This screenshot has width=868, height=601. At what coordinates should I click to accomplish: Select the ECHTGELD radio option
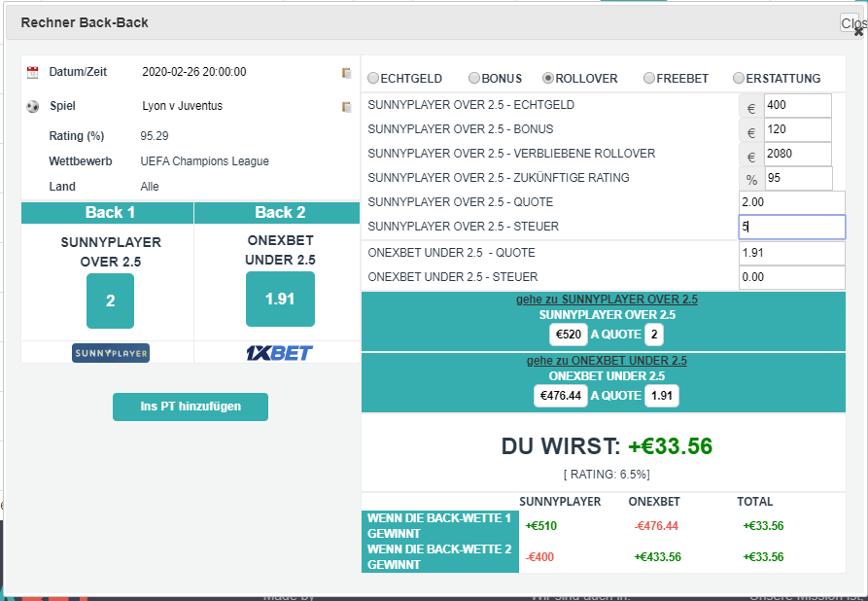(373, 78)
